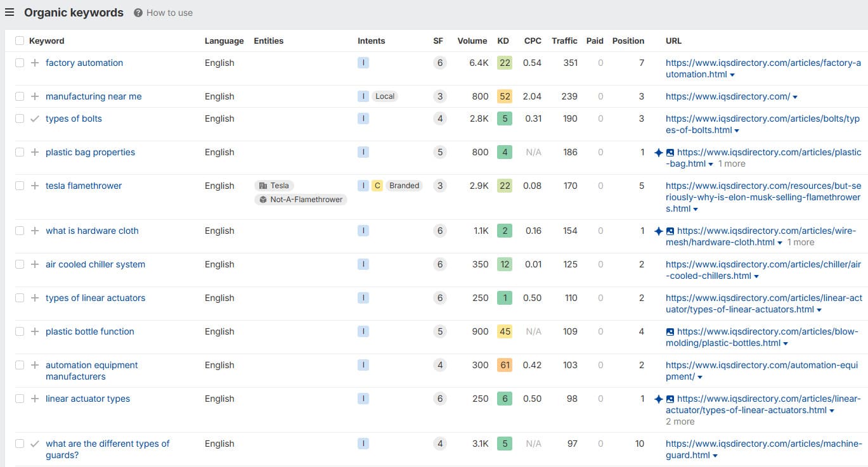Click checkmark icon next to types of bolts
The width and height of the screenshot is (868, 467).
click(35, 118)
